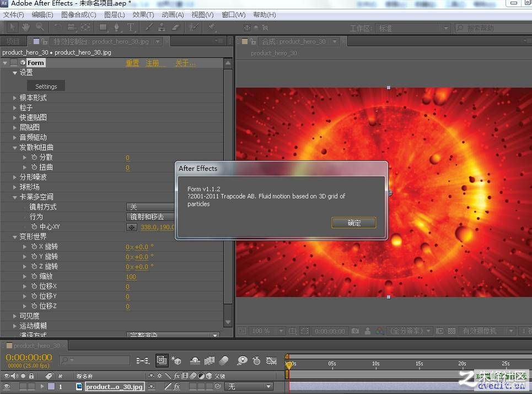The image size is (532, 394).
Task: Toggle the effects (fx) switch on layer 1
Action: coord(177,386)
